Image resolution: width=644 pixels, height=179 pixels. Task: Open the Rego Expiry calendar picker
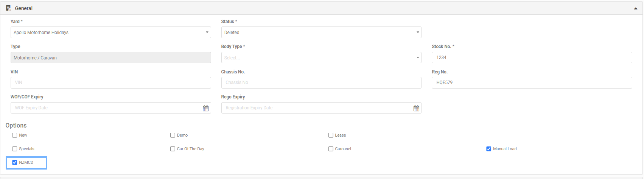coord(416,108)
